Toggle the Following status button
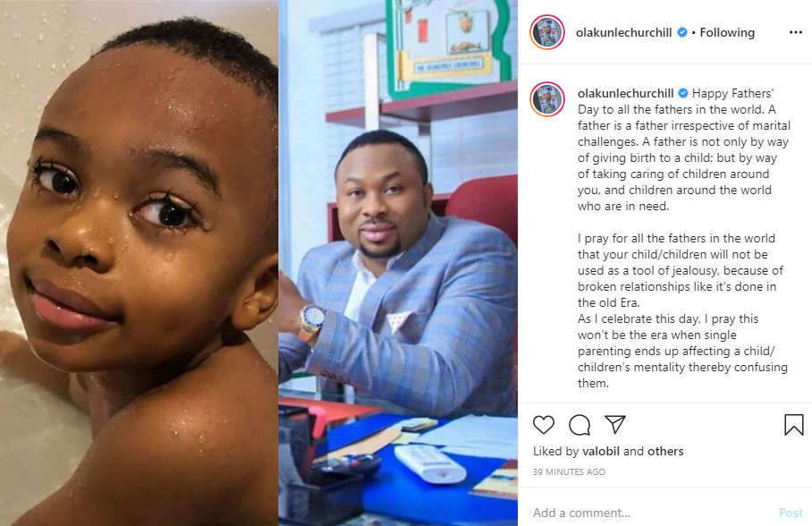Screen dimensions: 812x526 tap(727, 32)
